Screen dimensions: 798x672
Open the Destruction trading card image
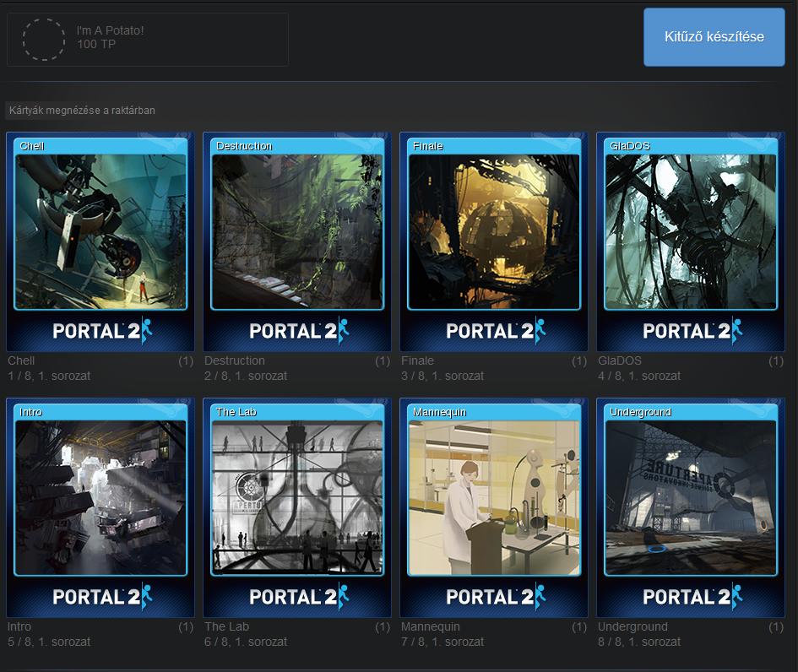click(297, 232)
